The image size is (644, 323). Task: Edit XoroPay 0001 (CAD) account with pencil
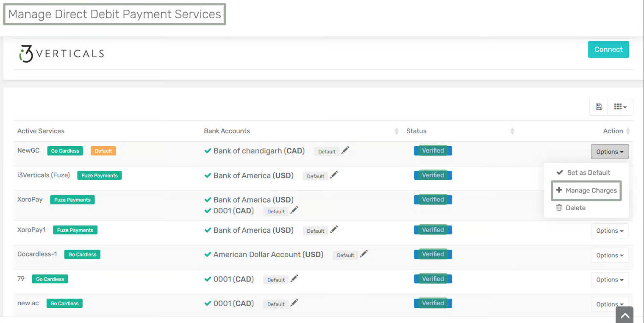294,210
